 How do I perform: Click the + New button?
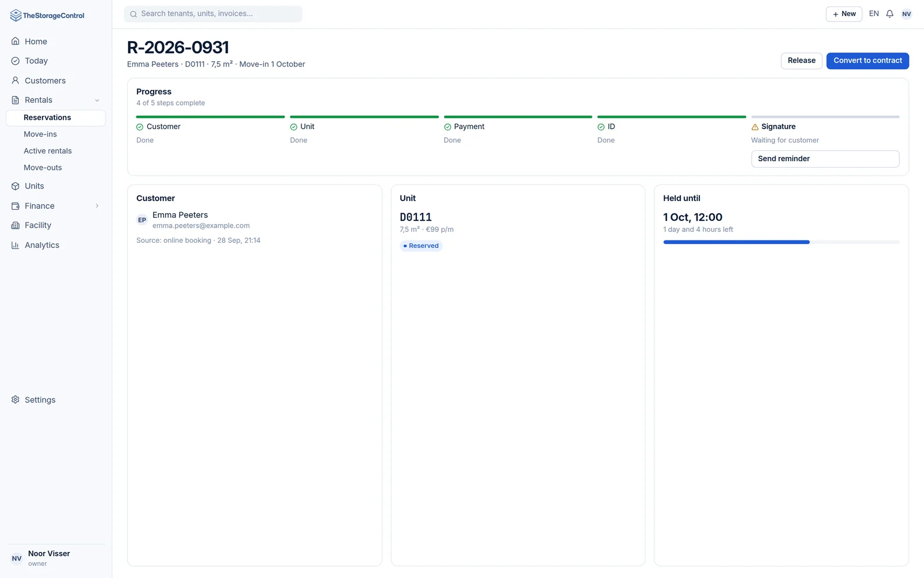tap(844, 14)
